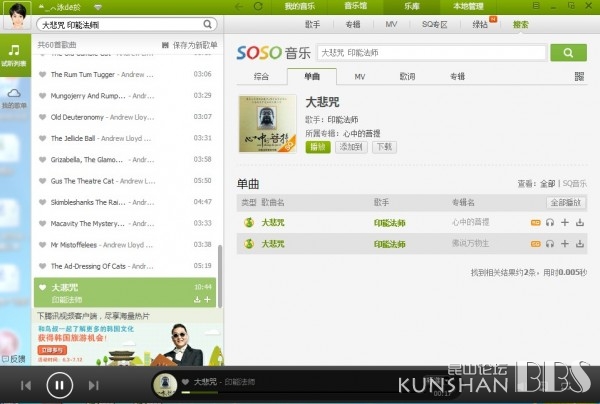Favorite Gus The Theatre Cat with heart
Image resolution: width=600 pixels, height=404 pixels.
point(42,181)
